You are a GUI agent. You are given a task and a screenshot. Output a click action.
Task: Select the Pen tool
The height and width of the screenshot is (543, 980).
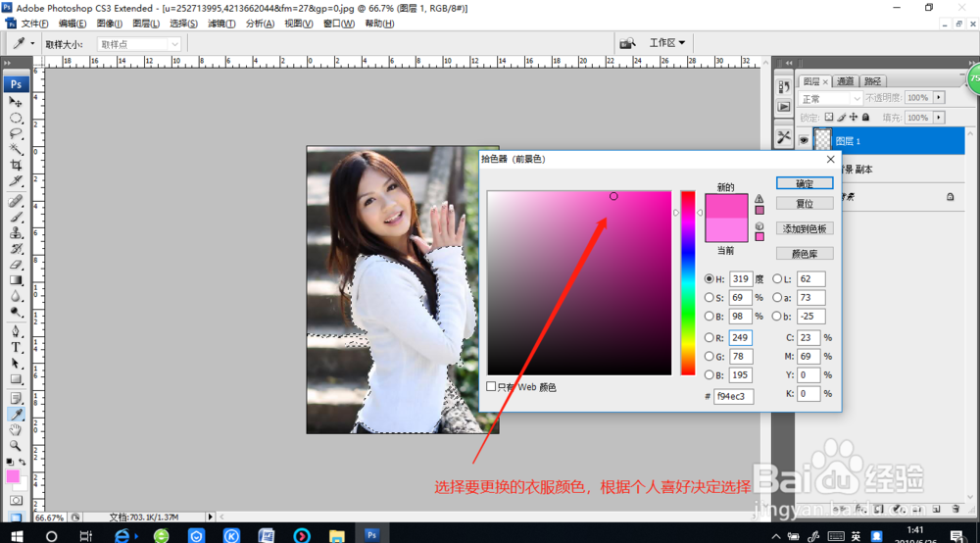pos(16,332)
